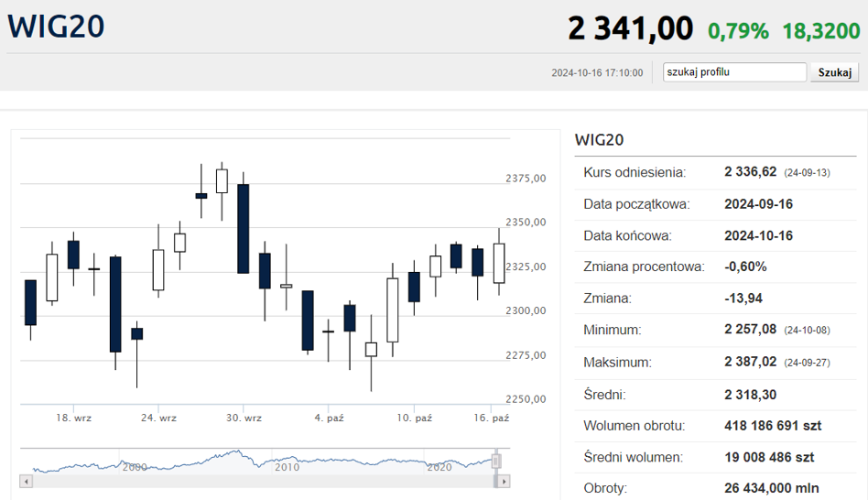Click the reference date note (24-09-13)
The height and width of the screenshot is (500, 868).
(807, 173)
